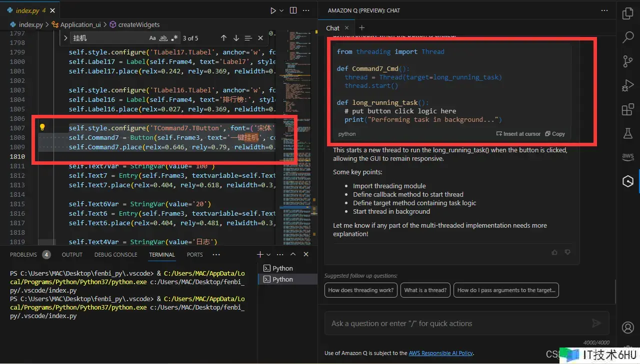The height and width of the screenshot is (364, 640).
Task: Close the index.py editor tab
Action: 53,10
